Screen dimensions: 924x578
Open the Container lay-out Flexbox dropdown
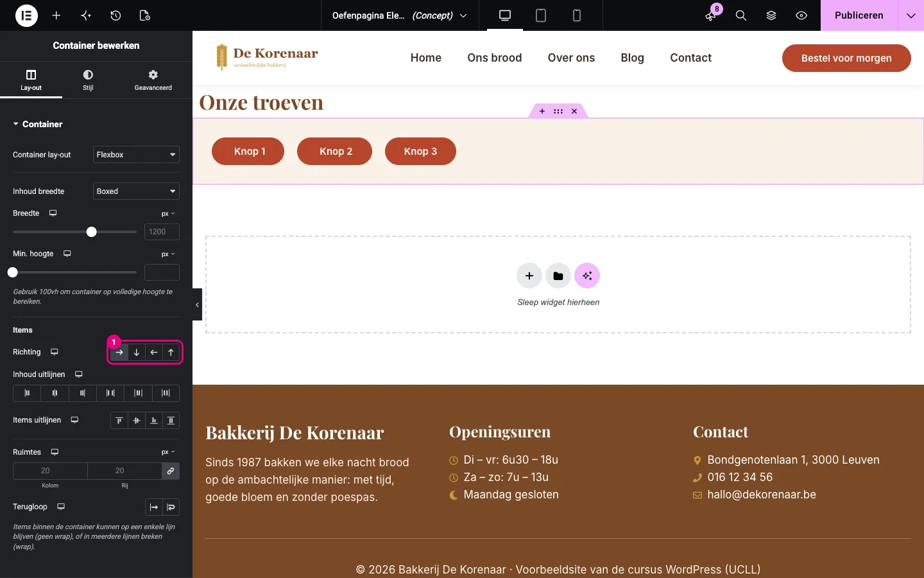tap(136, 155)
